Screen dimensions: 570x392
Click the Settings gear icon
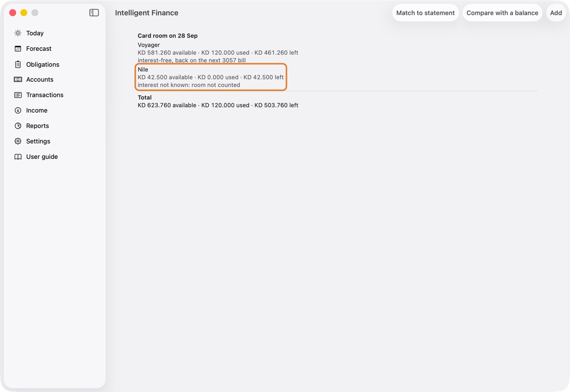click(18, 141)
